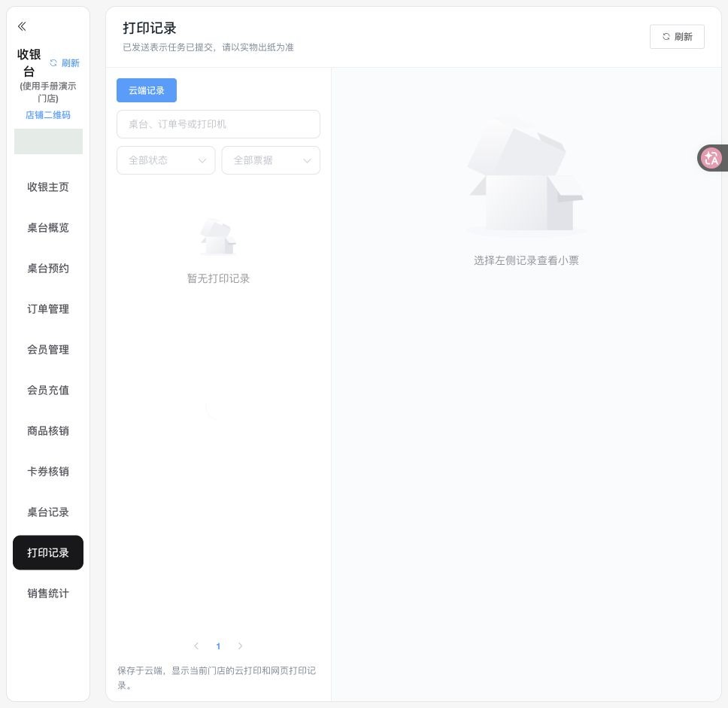Open 商品核销 menu item
Screen dimensions: 728x708
click(x=48, y=430)
